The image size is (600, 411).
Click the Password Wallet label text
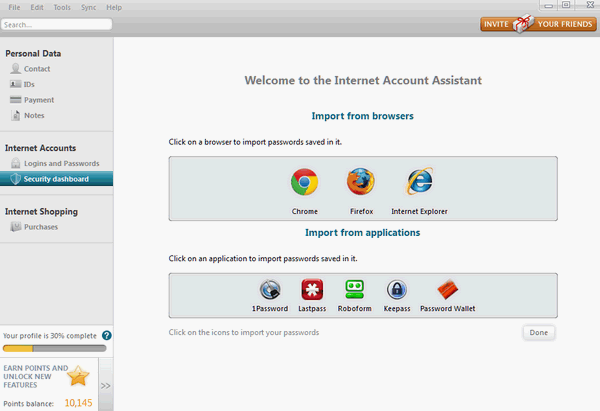pyautogui.click(x=448, y=308)
